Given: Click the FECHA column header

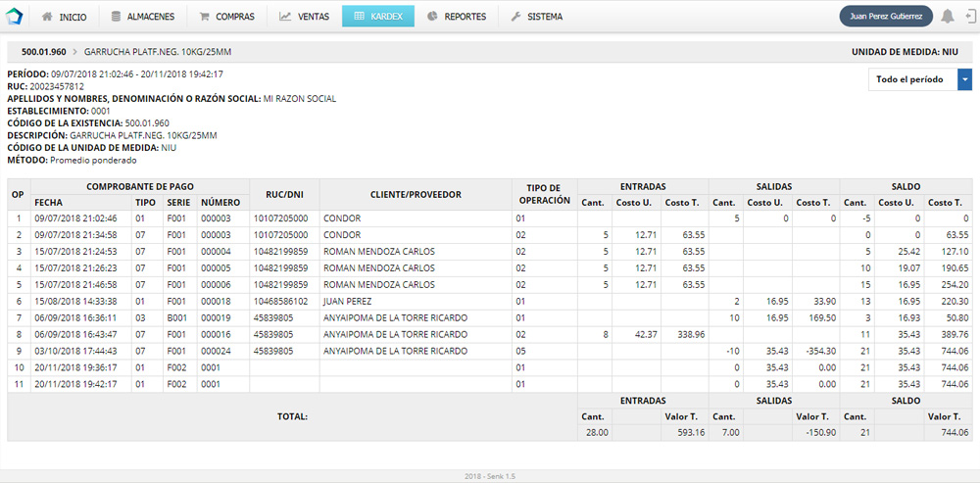Looking at the screenshot, I should pyautogui.click(x=49, y=202).
